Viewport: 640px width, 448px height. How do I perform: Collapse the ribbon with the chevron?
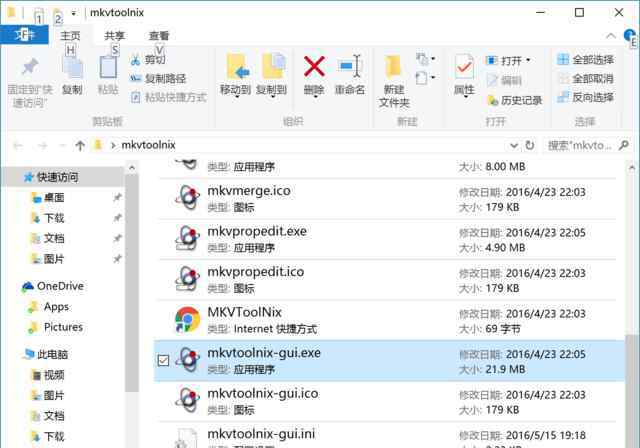click(x=611, y=36)
